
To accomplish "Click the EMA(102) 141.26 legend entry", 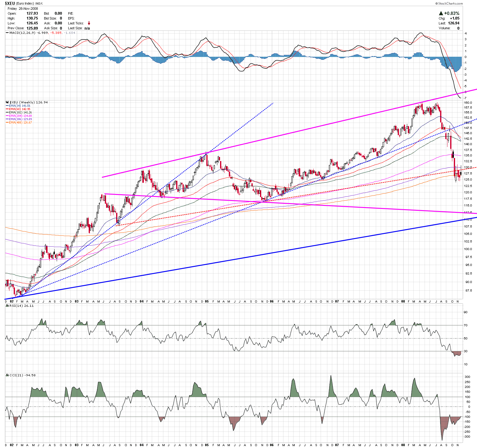I will [x=20, y=113].
